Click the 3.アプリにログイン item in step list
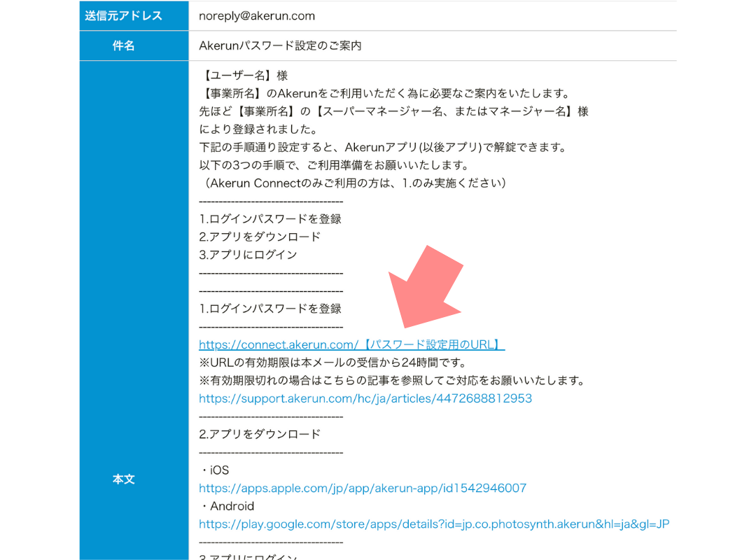This screenshot has height=560, width=756. click(248, 255)
